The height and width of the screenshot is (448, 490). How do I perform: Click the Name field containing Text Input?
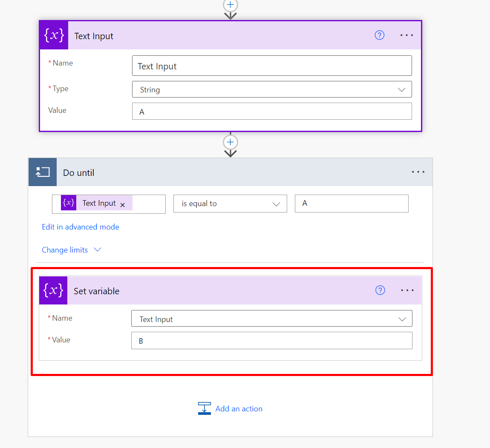pyautogui.click(x=271, y=66)
